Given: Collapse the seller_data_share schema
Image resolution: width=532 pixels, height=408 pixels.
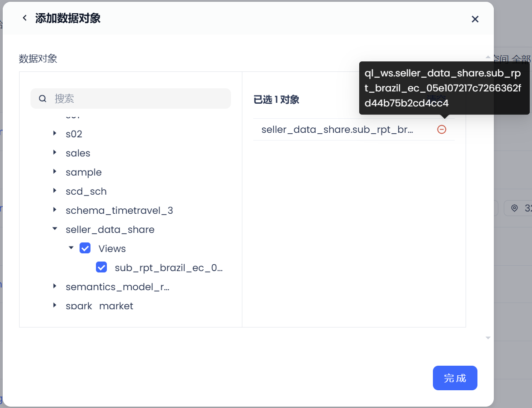Looking at the screenshot, I should [55, 229].
